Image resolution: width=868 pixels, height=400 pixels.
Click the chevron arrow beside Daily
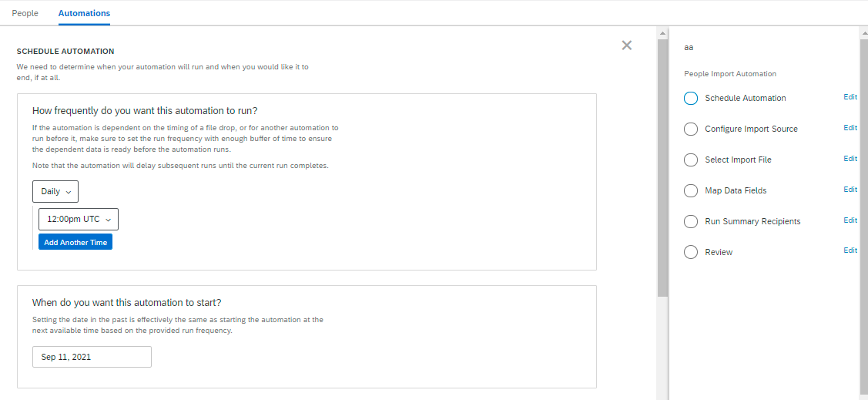click(x=68, y=192)
